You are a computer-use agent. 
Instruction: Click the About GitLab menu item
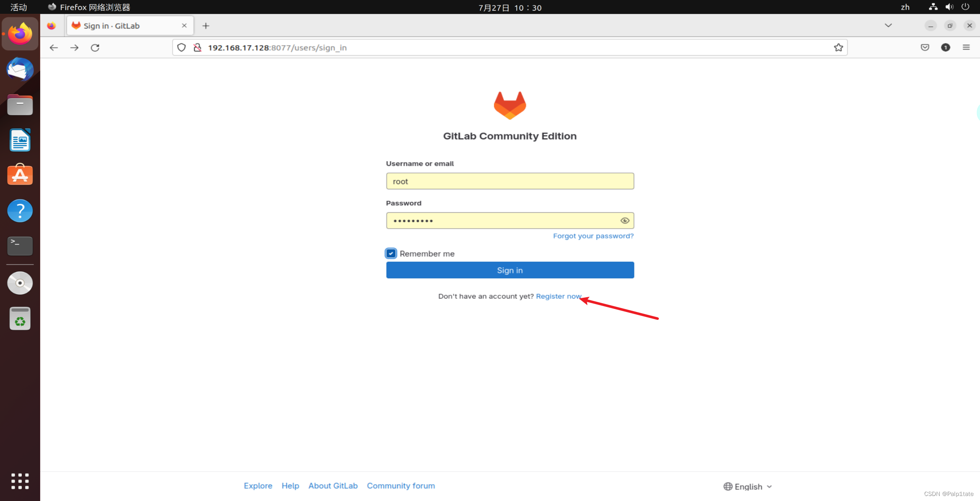pyautogui.click(x=332, y=485)
